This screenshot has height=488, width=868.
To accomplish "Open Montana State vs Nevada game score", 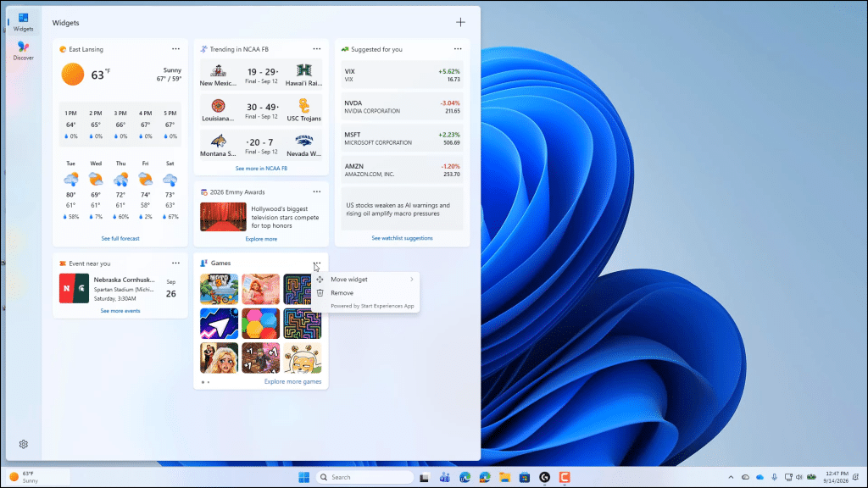I will click(261, 145).
